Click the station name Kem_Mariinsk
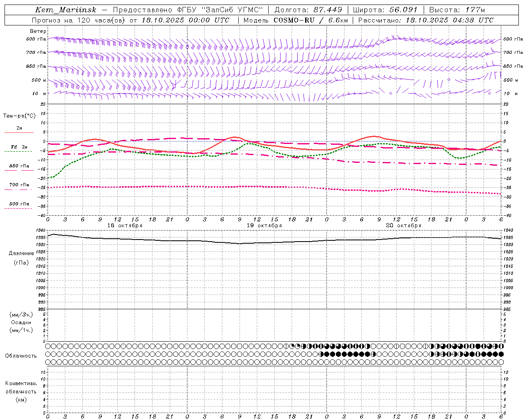 coord(66,10)
